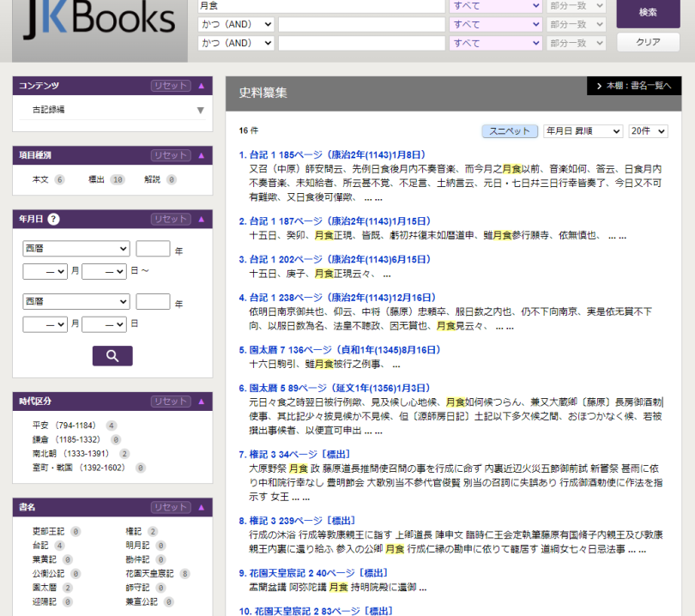Click the second keyword input field
Image resolution: width=695 pixels, height=616 pixels.
point(362,24)
